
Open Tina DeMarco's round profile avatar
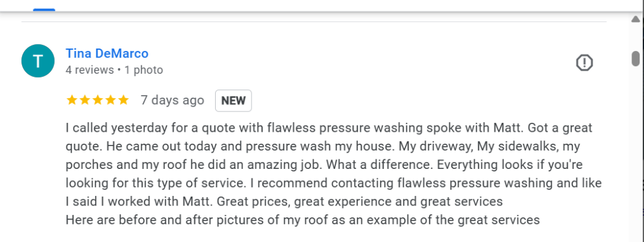pyautogui.click(x=38, y=61)
